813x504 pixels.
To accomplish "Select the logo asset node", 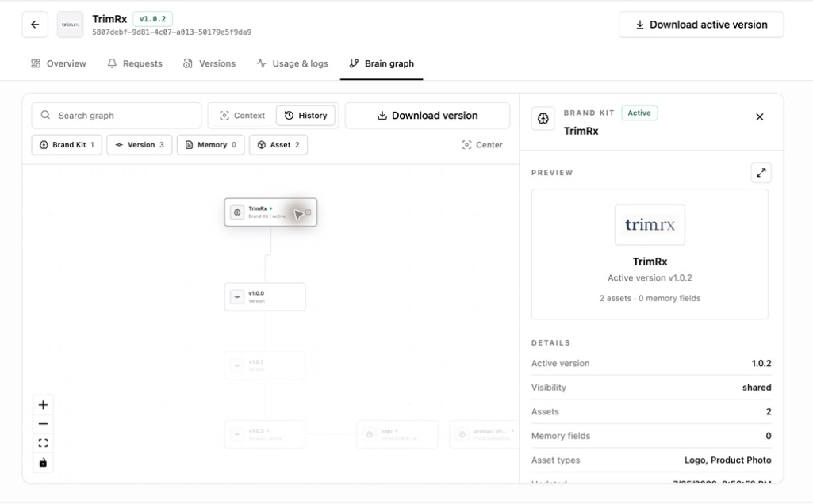I will pos(397,434).
